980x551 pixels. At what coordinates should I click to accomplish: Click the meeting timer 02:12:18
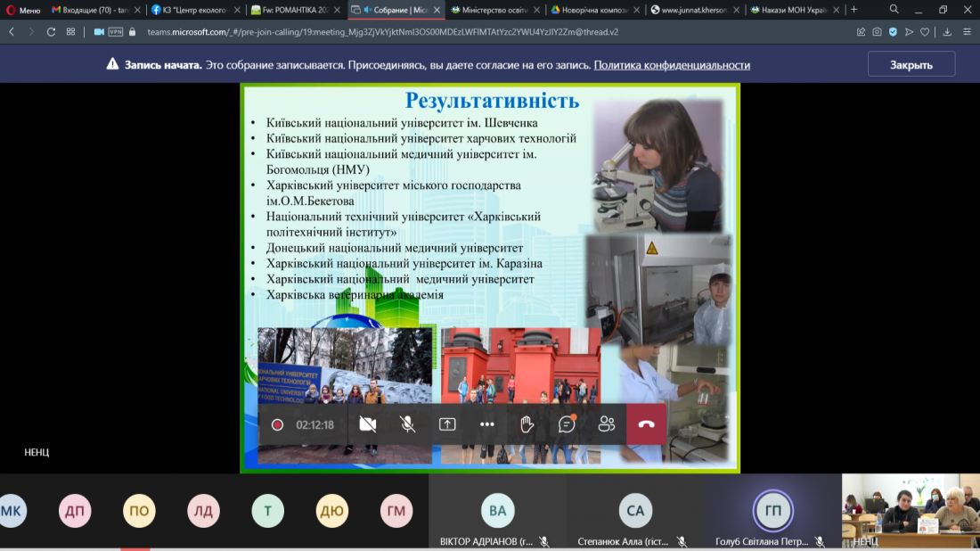(x=315, y=425)
